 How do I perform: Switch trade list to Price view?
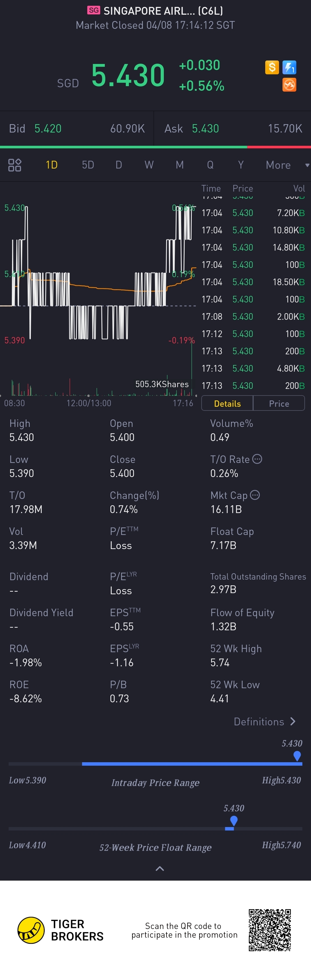click(x=279, y=404)
